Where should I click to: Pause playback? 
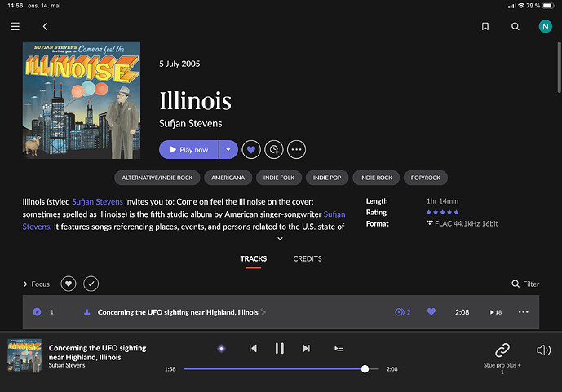[280, 348]
